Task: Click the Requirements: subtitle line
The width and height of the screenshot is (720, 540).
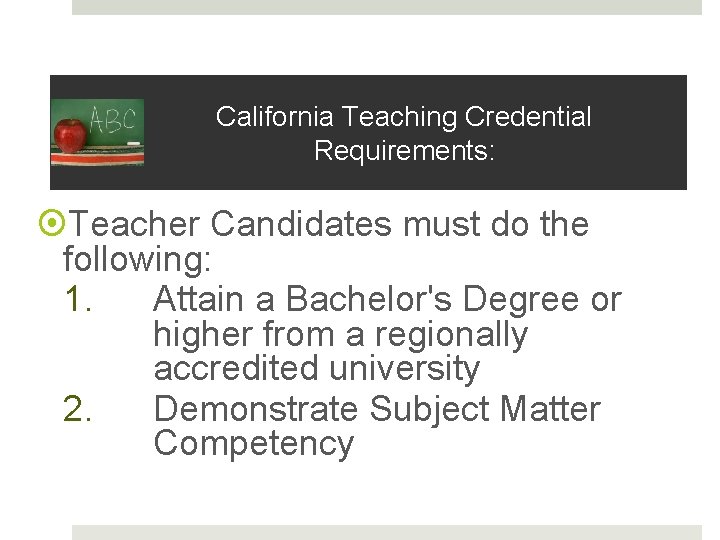Action: [404, 151]
